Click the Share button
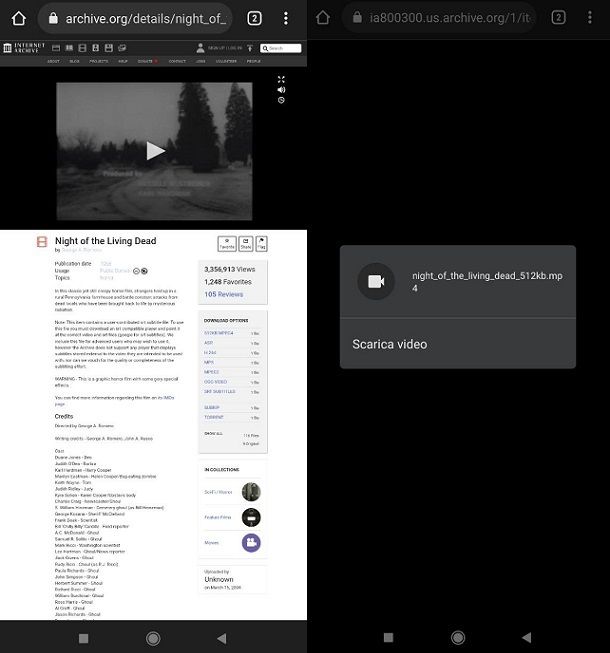Viewport: 610px width, 653px height. point(246,244)
